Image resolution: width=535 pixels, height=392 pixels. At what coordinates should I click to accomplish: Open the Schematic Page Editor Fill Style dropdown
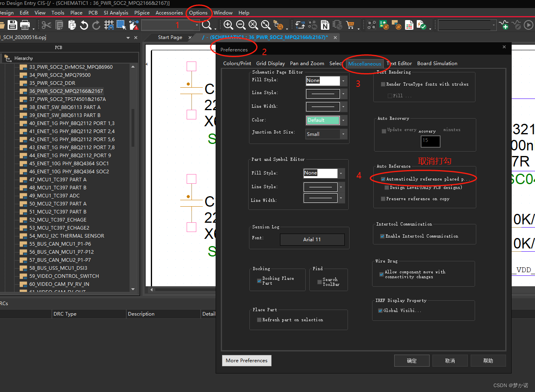tap(343, 80)
